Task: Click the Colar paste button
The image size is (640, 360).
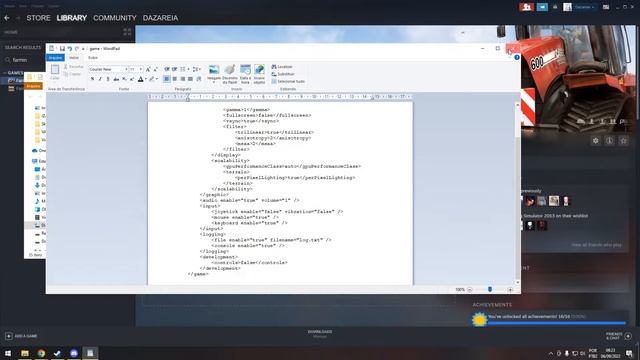Action: tap(55, 72)
